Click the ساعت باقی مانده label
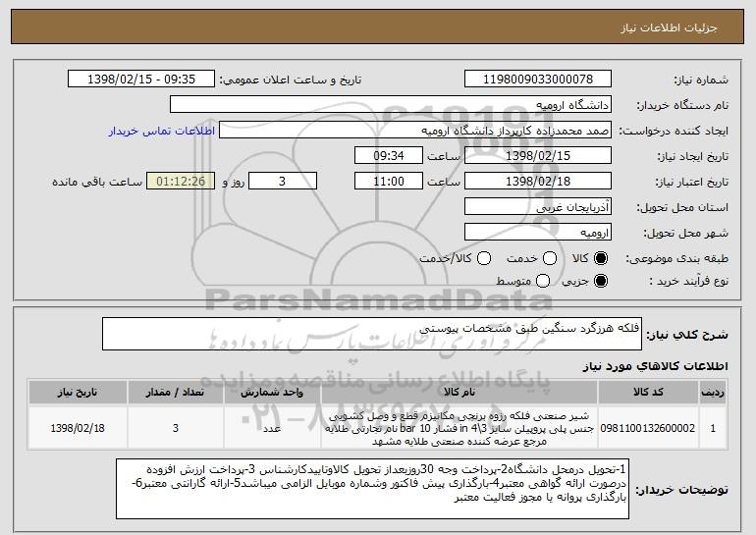Image resolution: width=756 pixels, height=535 pixels. (x=97, y=182)
